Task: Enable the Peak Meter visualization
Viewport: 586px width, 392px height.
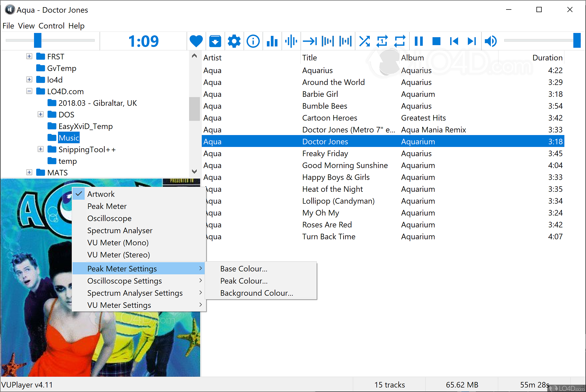Action: (107, 206)
